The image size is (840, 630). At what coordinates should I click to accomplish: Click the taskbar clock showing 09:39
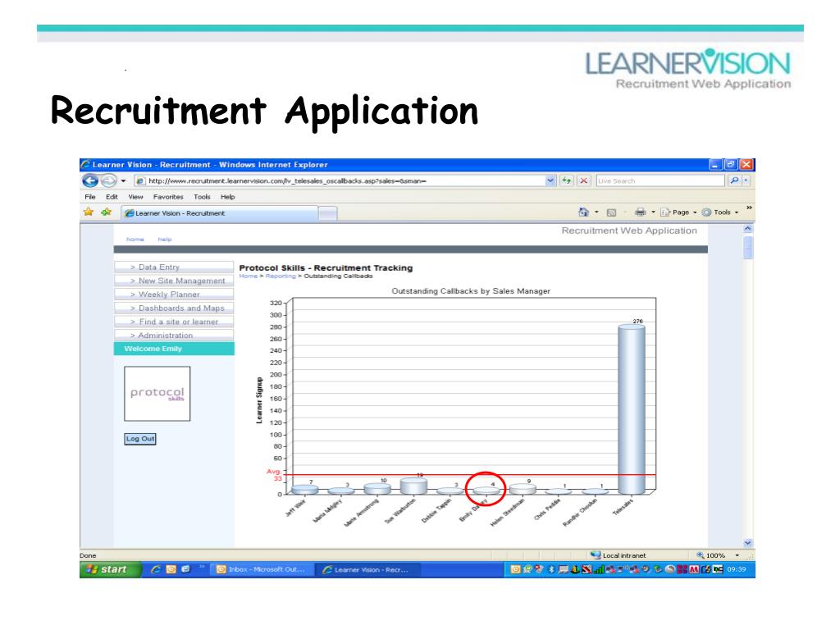(x=736, y=569)
